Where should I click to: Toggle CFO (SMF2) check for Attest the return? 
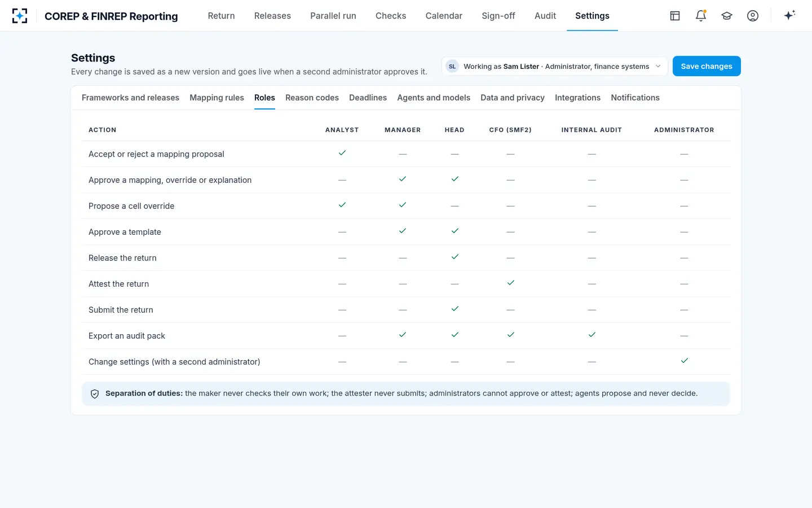tap(511, 283)
